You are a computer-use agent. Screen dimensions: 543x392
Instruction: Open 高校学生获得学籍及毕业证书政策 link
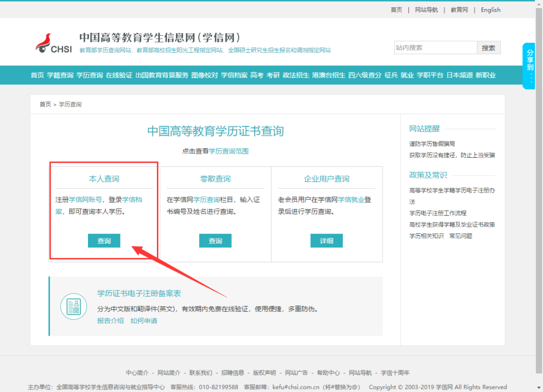click(452, 225)
